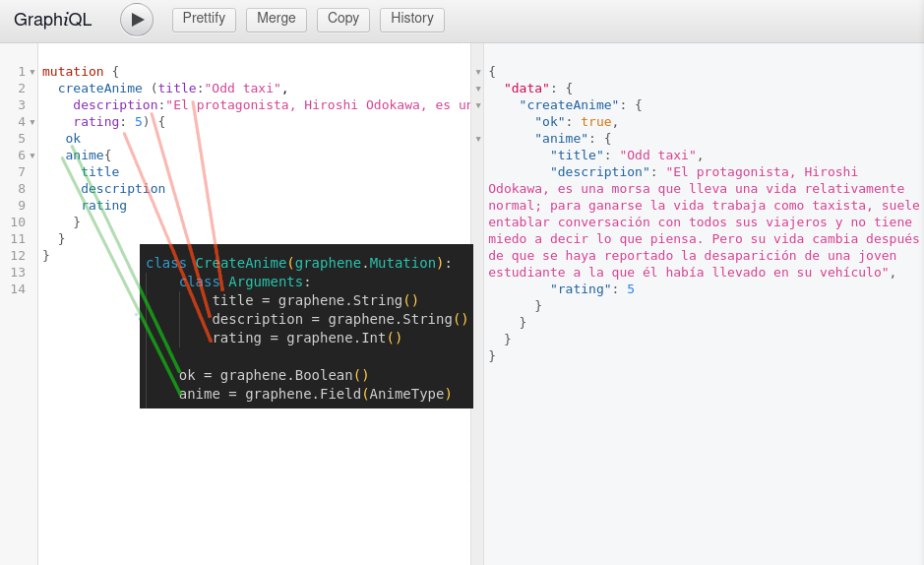Viewport: 924px width, 565px height.
Task: Click the "Odd taxi" string in the query
Action: (242, 89)
